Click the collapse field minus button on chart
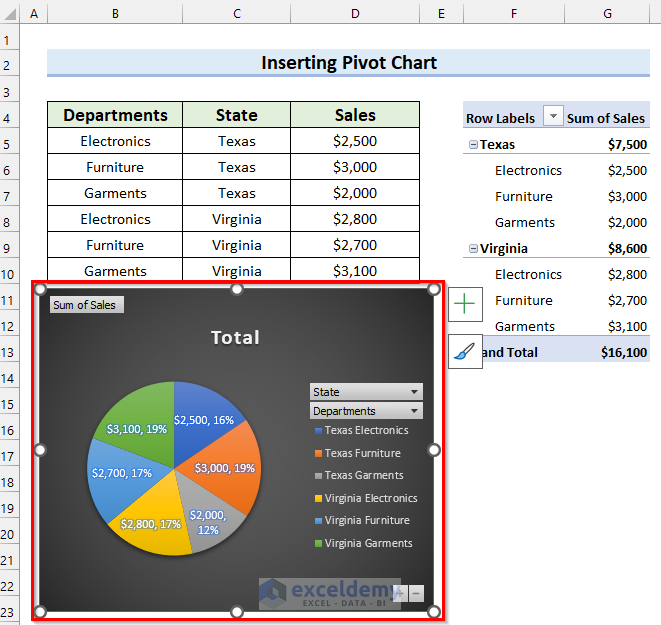 coord(416,592)
